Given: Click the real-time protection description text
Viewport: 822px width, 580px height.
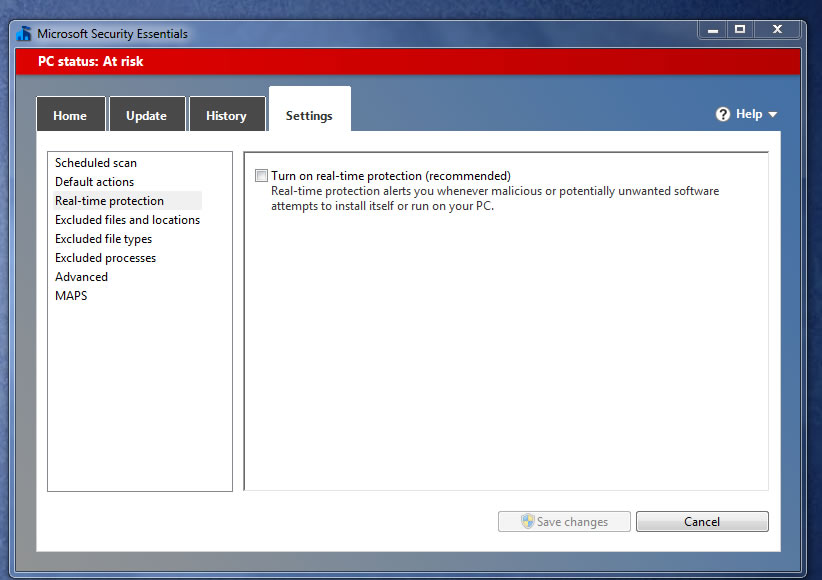Looking at the screenshot, I should click(x=495, y=198).
